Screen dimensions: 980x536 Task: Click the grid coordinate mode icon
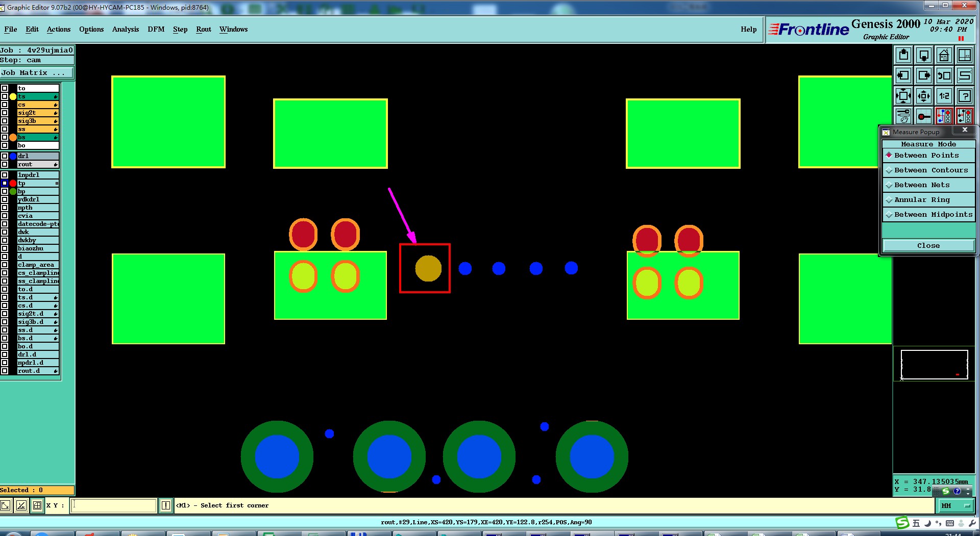(x=37, y=505)
